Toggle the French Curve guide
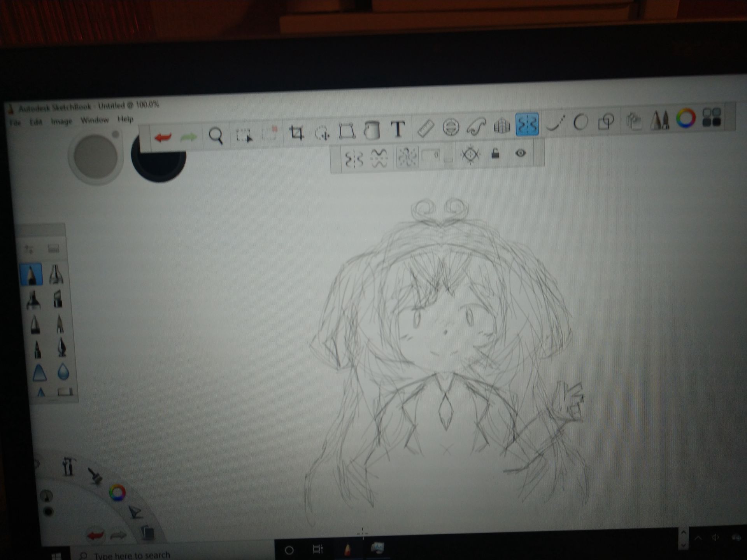 coord(476,126)
